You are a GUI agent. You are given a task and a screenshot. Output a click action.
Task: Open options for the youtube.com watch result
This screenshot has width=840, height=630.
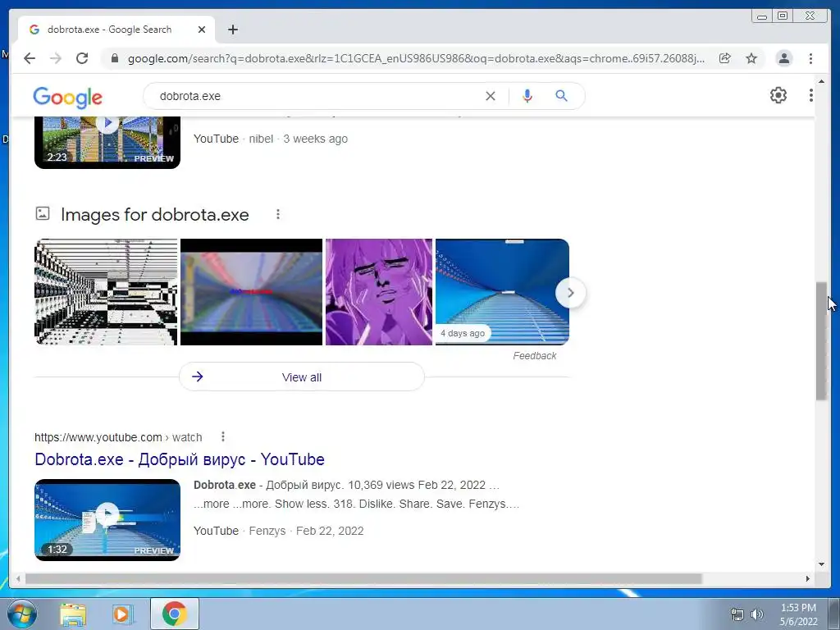[223, 436]
